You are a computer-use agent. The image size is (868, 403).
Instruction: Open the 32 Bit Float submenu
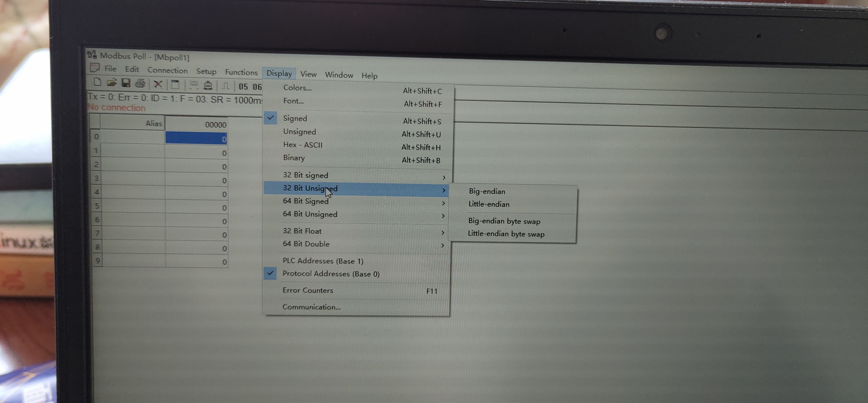click(x=302, y=231)
